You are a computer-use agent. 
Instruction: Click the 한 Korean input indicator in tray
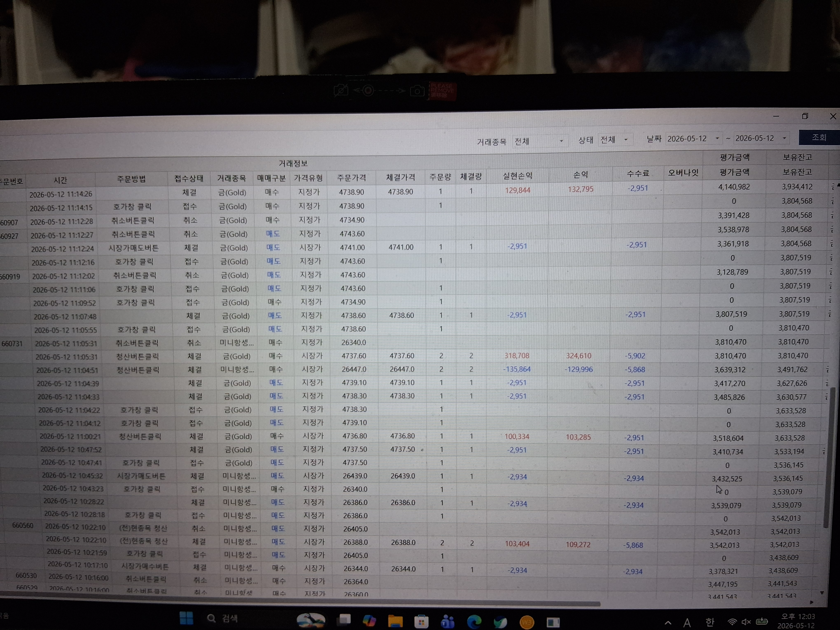click(710, 622)
